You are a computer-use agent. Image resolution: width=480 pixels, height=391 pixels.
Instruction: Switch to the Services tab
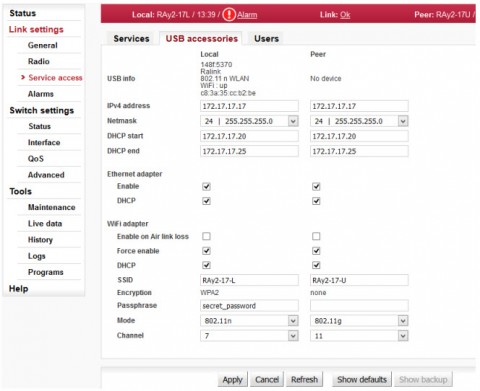click(x=131, y=39)
